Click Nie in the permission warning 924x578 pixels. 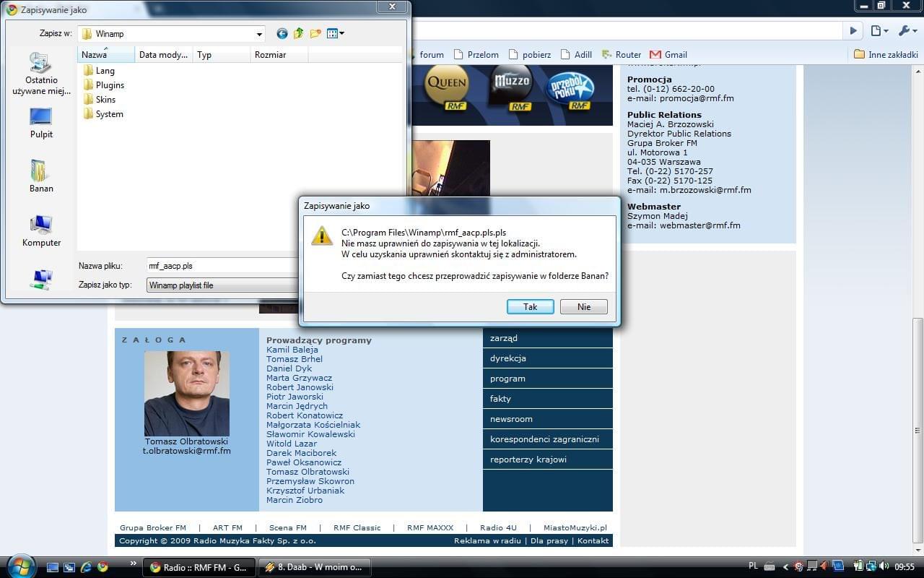584,307
